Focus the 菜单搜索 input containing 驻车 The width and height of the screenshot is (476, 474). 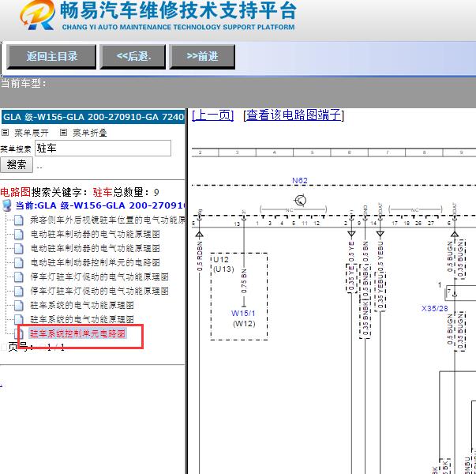coord(103,149)
